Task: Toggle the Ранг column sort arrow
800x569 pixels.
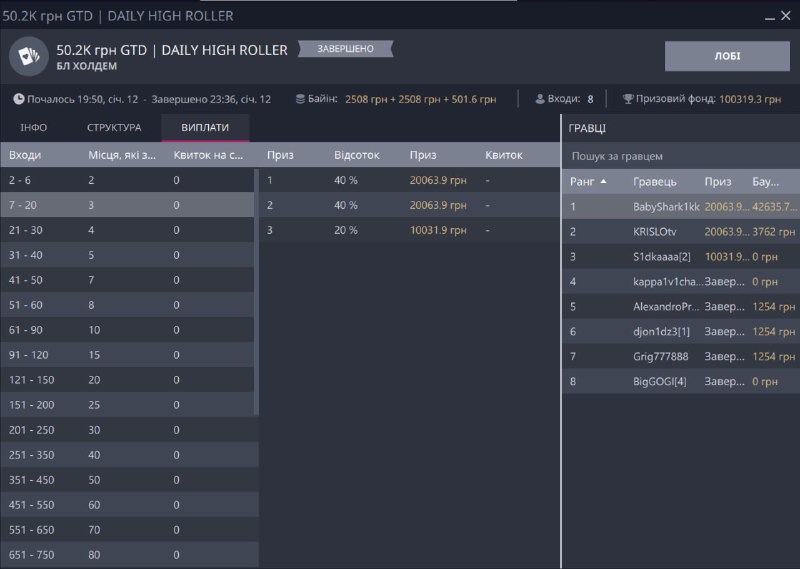Action: 603,182
